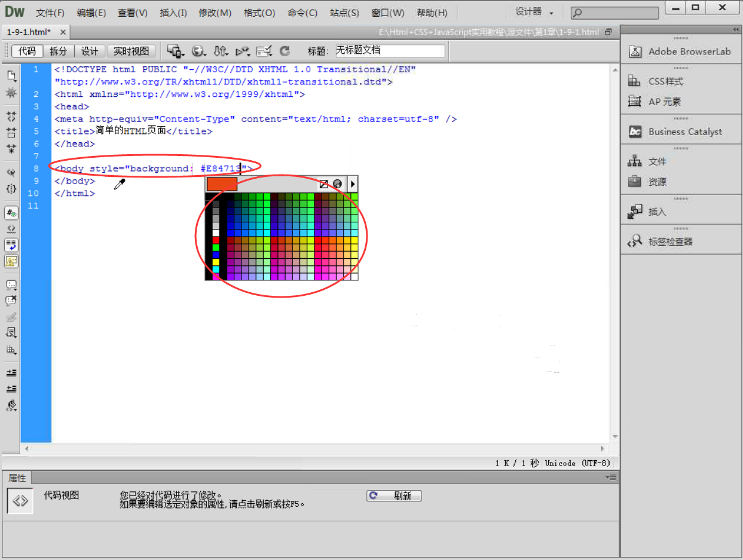Image resolution: width=743 pixels, height=560 pixels.
Task: Click the Business Catalyst panel icon
Action: (635, 131)
